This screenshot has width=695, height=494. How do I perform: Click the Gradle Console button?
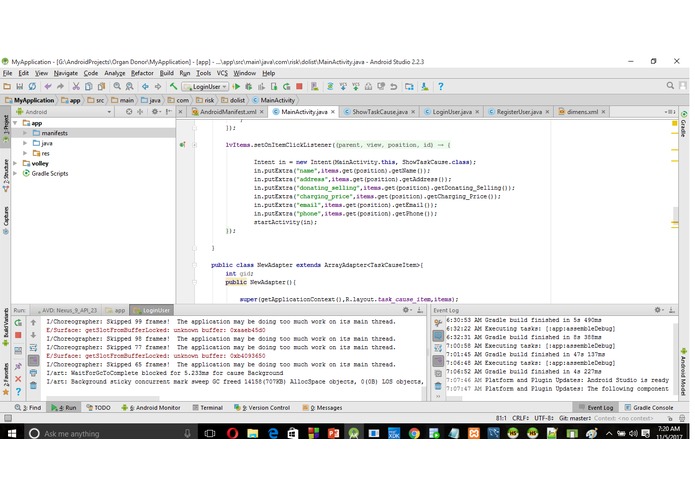[649, 408]
